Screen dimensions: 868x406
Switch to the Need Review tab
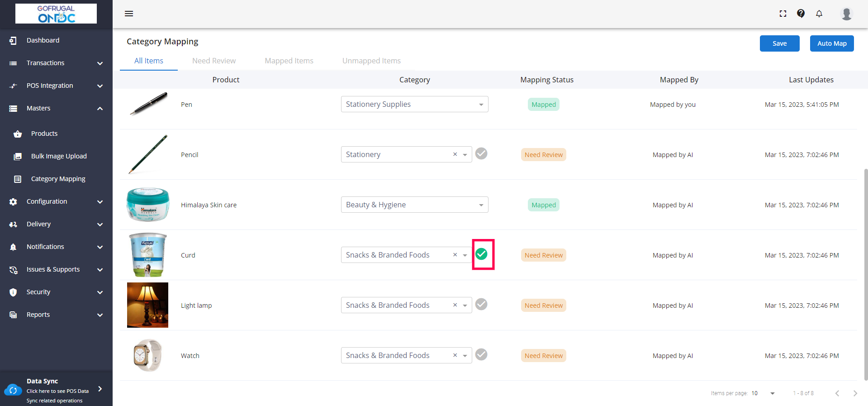pyautogui.click(x=214, y=61)
